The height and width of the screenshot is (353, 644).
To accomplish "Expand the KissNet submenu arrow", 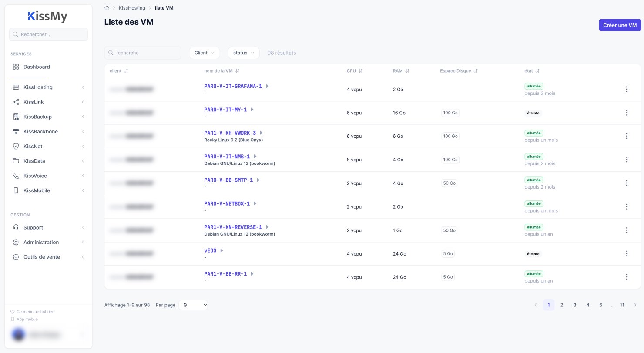I will [83, 147].
